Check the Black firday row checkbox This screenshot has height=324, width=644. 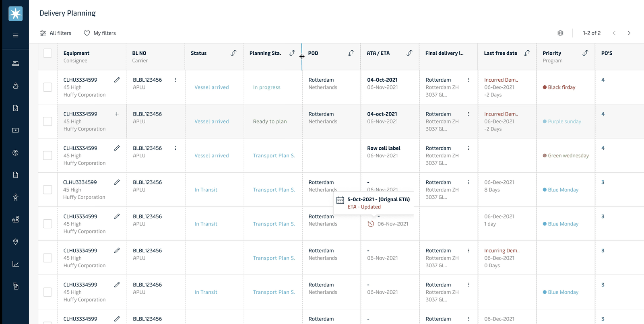pyautogui.click(x=47, y=87)
